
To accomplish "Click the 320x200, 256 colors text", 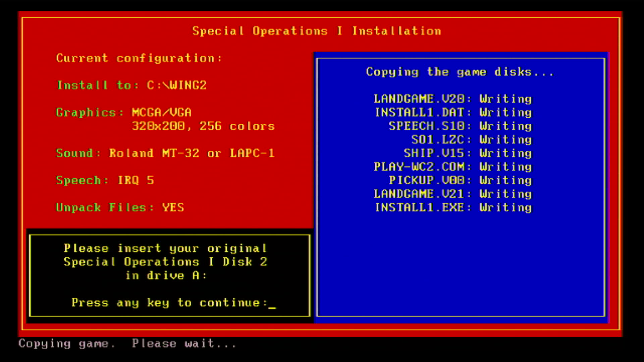I will tap(203, 126).
